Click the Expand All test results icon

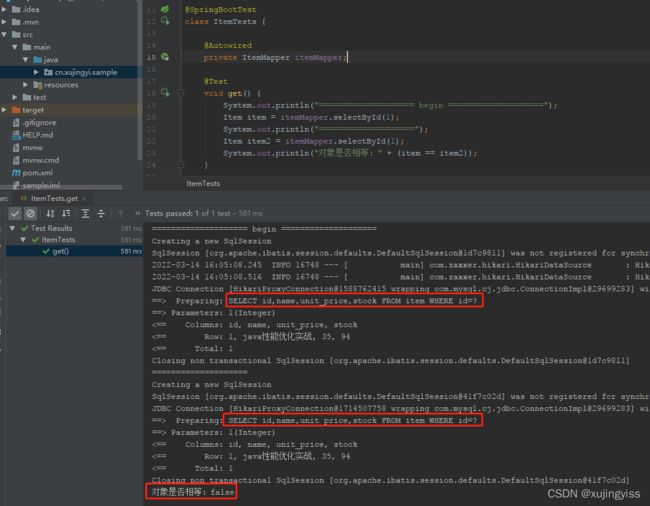point(85,213)
